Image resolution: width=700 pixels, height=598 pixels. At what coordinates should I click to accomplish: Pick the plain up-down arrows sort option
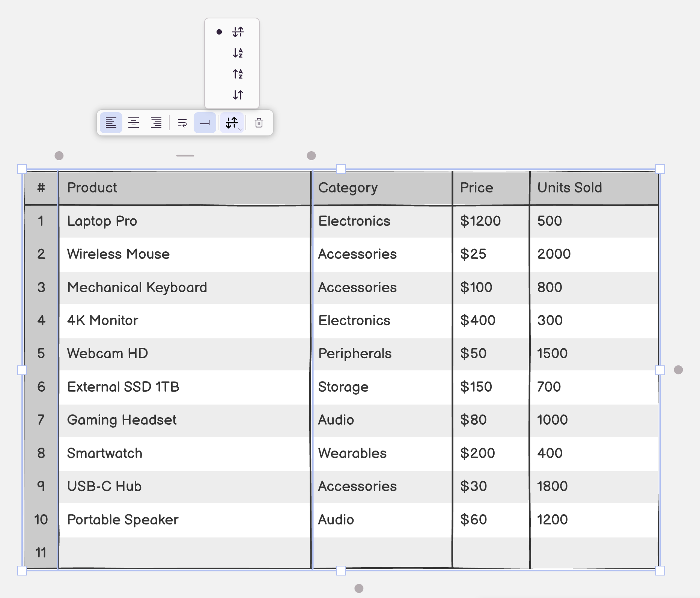(x=238, y=95)
